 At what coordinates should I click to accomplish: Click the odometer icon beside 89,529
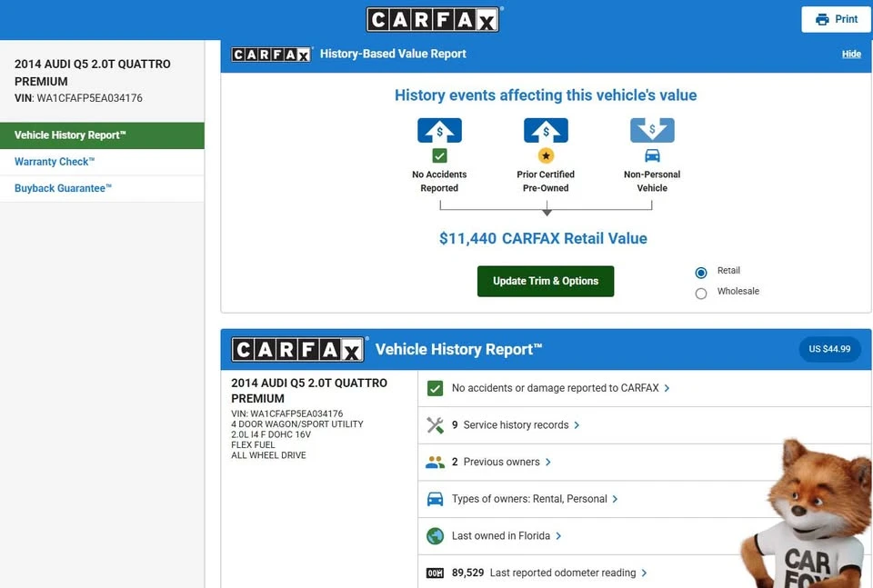(x=435, y=573)
